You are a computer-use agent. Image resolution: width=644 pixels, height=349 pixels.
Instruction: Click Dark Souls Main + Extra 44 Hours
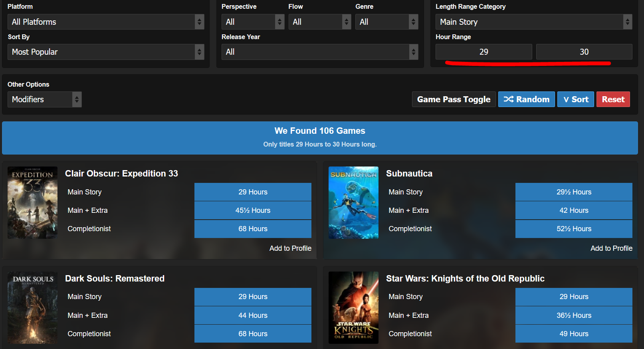point(253,315)
